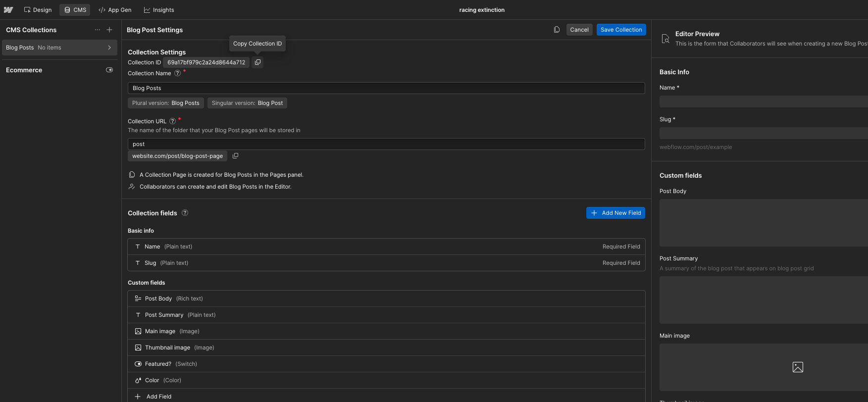Image resolution: width=868 pixels, height=402 pixels.
Task: Click the Webflow logo icon
Action: (8, 10)
